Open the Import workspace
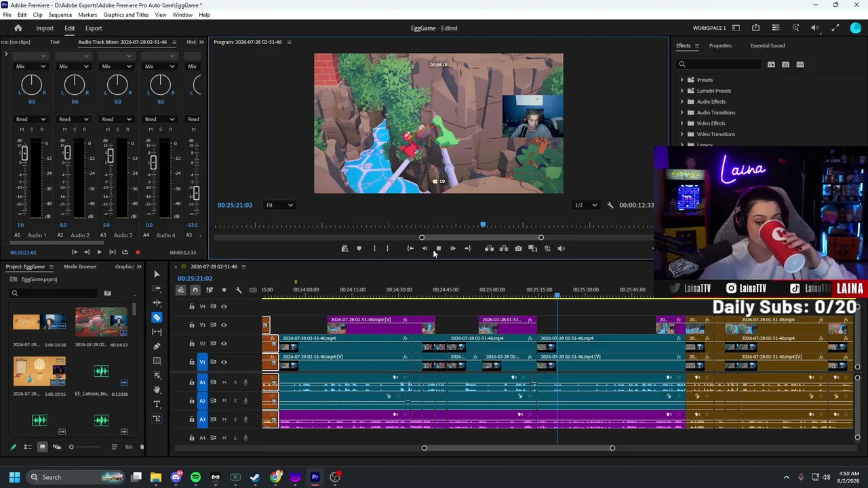 [45, 28]
